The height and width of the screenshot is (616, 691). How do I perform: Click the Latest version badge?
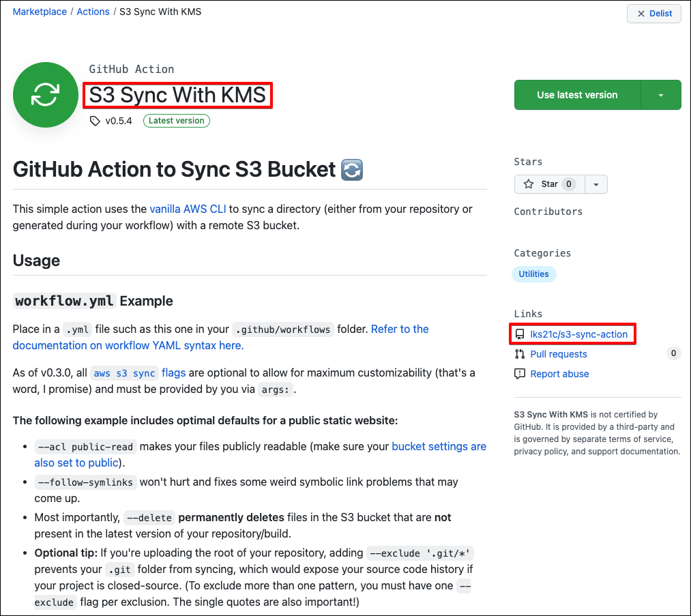(176, 121)
